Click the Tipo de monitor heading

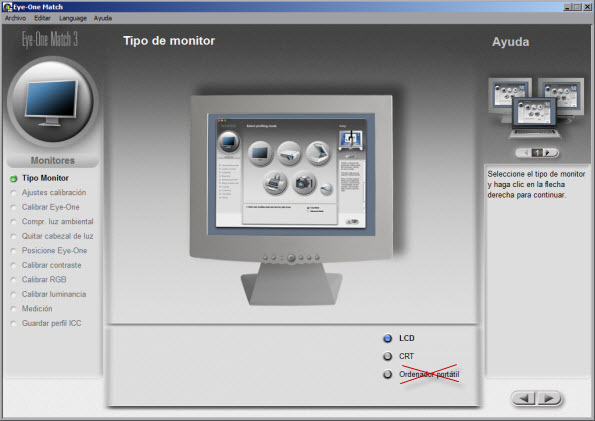coord(169,41)
